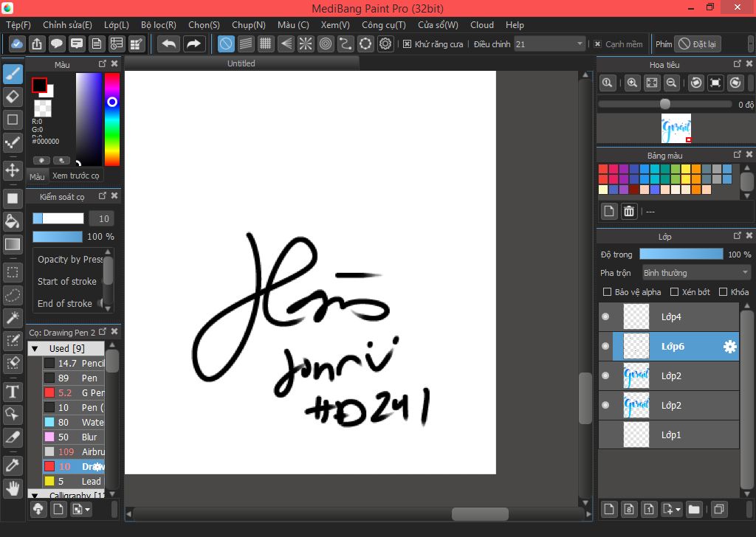Enable Bảo vệ alpha checkbox
756x537 pixels.
pyautogui.click(x=607, y=292)
